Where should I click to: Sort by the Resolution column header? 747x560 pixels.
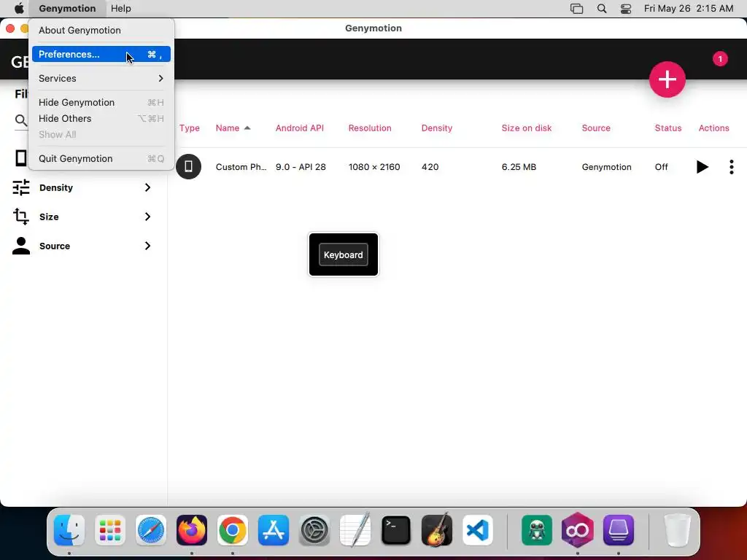(x=370, y=128)
